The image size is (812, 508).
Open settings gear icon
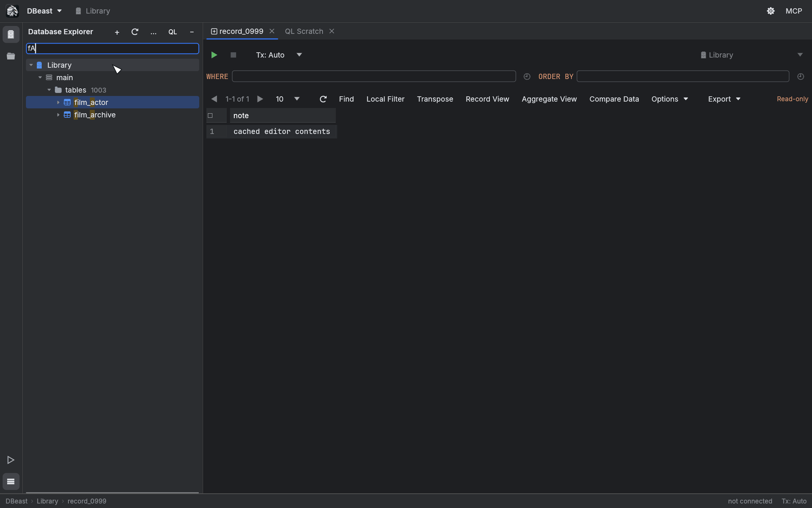click(771, 11)
